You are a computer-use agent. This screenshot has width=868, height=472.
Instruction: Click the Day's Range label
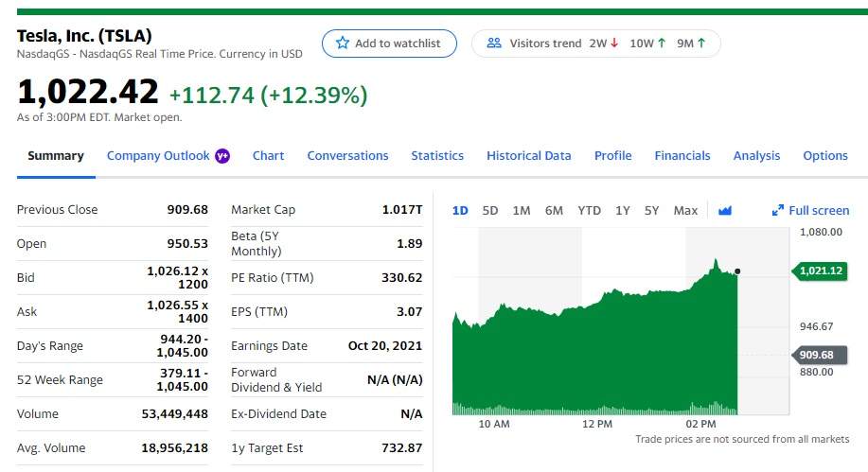click(50, 346)
